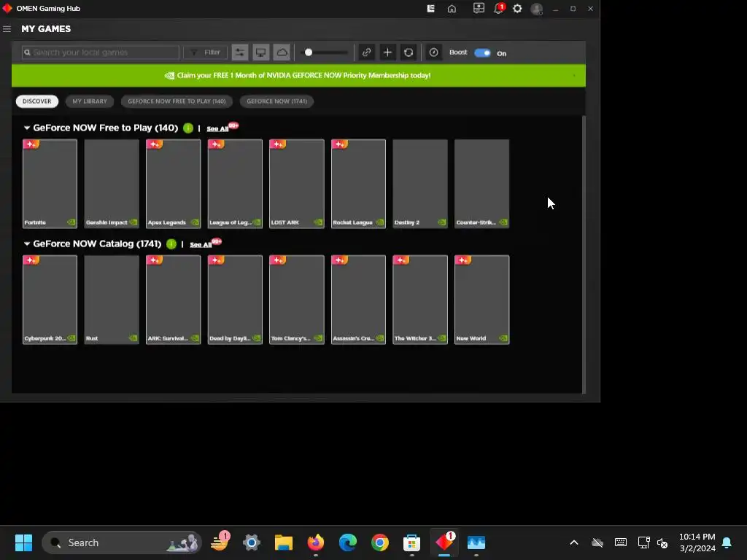747x560 pixels.
Task: Show hidden system tray icons
Action: 574,542
